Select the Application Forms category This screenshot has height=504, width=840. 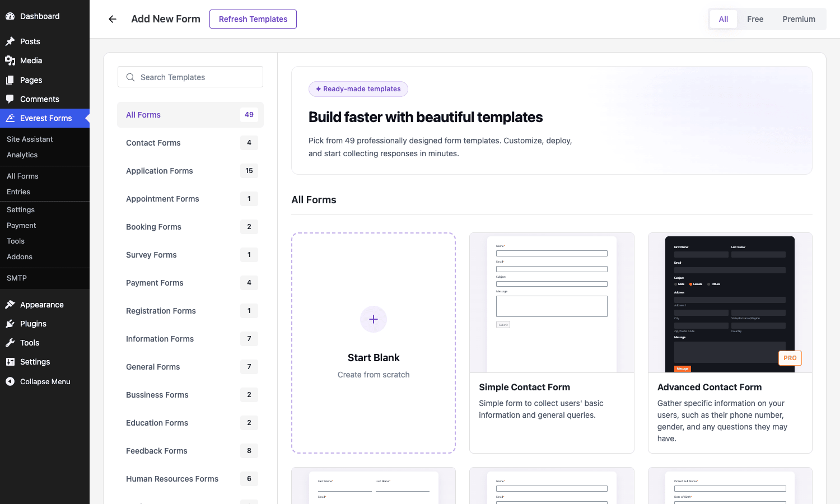(x=190, y=171)
